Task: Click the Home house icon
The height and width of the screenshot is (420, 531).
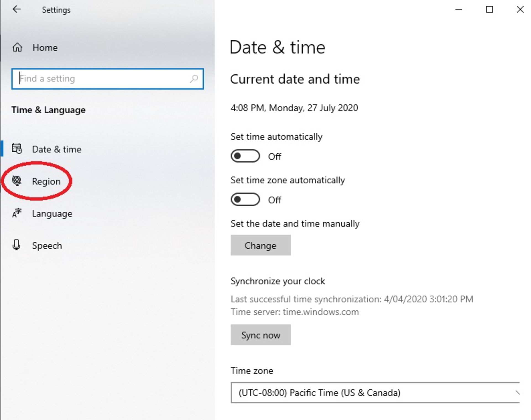Action: [17, 48]
